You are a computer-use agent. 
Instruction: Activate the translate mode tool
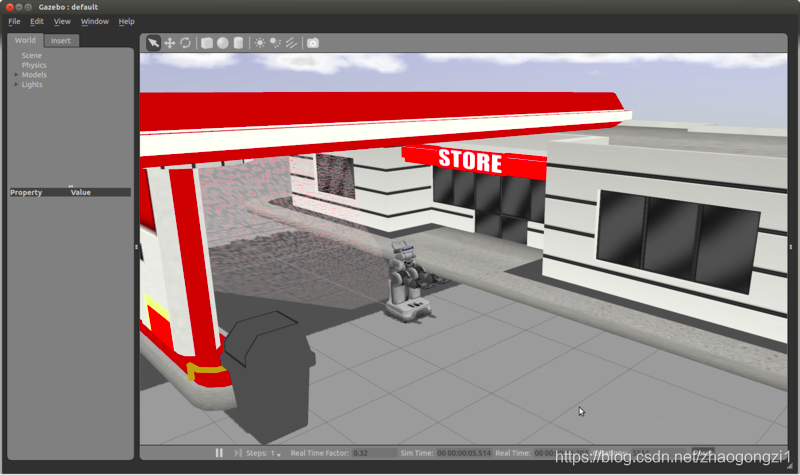tap(169, 43)
